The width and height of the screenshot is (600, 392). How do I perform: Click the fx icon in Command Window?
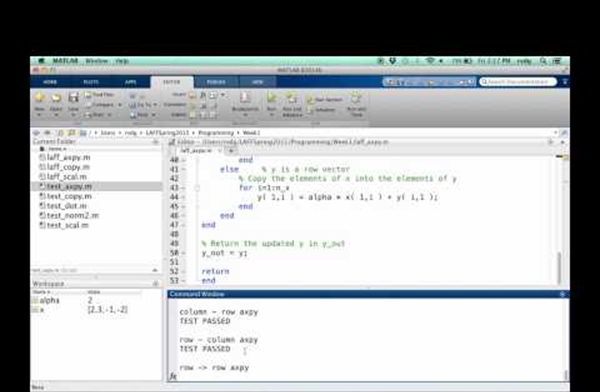click(x=173, y=377)
